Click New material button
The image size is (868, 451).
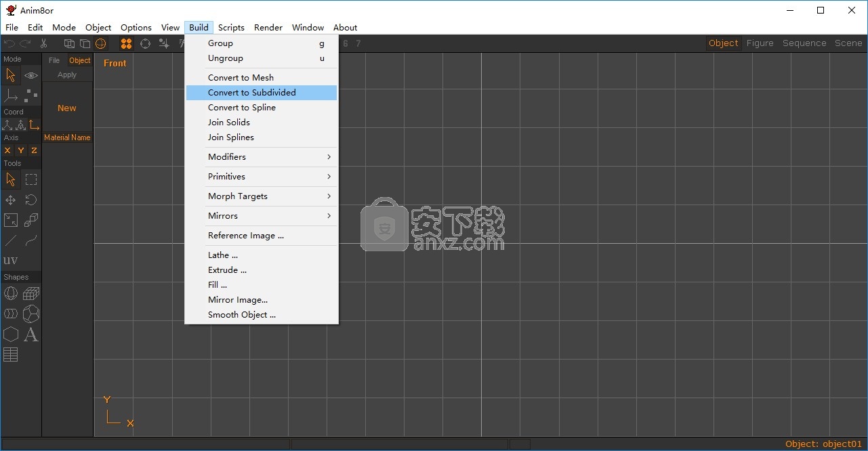(x=67, y=108)
